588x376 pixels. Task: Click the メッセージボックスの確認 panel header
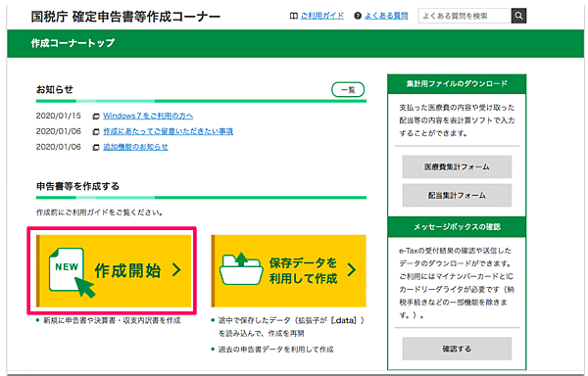coord(457,227)
